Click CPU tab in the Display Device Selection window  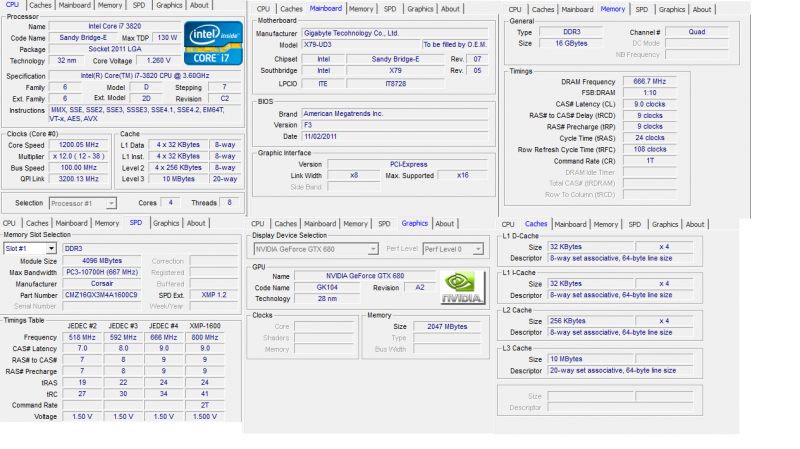pos(258,223)
